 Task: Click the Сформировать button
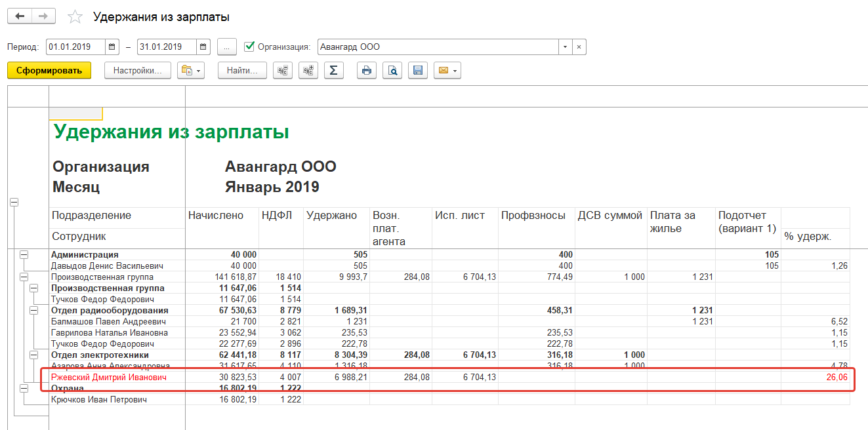pos(49,71)
